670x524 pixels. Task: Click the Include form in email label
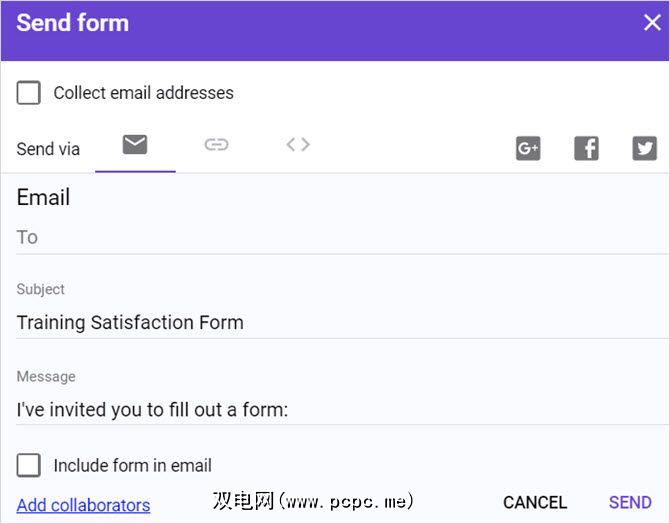(x=132, y=465)
